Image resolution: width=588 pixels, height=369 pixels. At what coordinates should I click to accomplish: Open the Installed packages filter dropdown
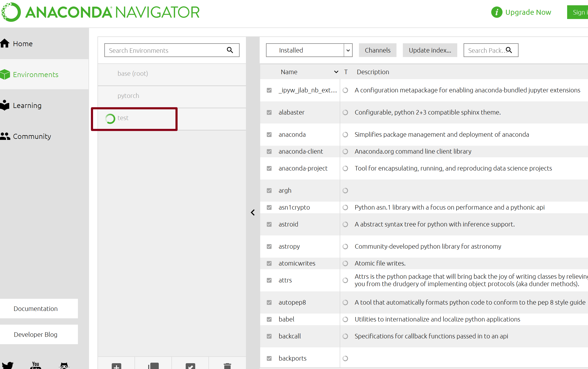(309, 50)
